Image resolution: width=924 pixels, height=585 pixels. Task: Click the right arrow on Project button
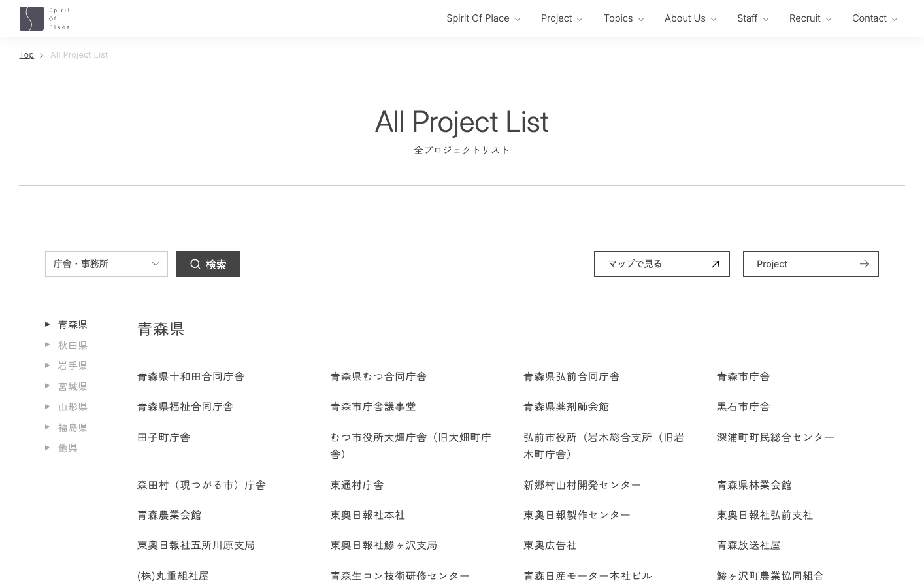coord(864,264)
